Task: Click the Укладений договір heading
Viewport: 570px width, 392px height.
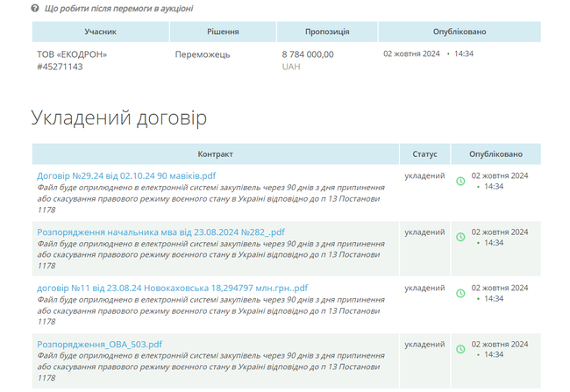Action: click(x=118, y=118)
